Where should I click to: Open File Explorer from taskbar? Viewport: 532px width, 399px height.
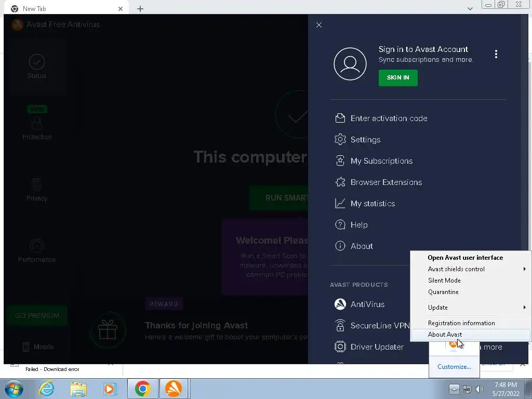(x=78, y=389)
